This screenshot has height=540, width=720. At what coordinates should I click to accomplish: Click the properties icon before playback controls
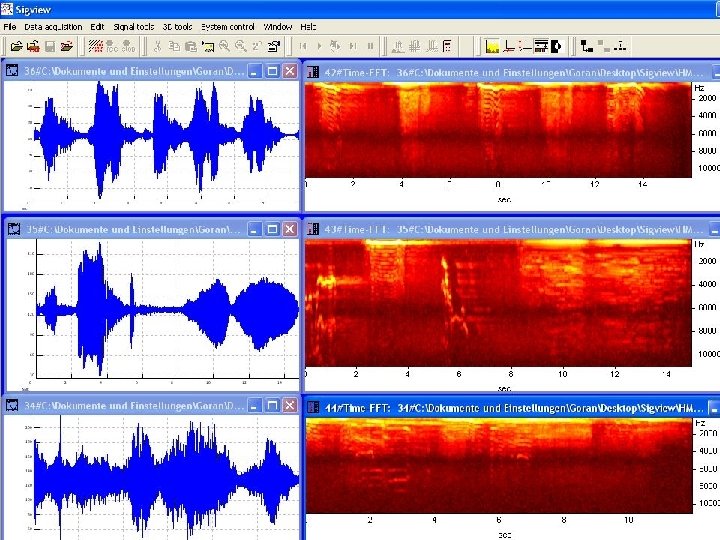pos(274,46)
